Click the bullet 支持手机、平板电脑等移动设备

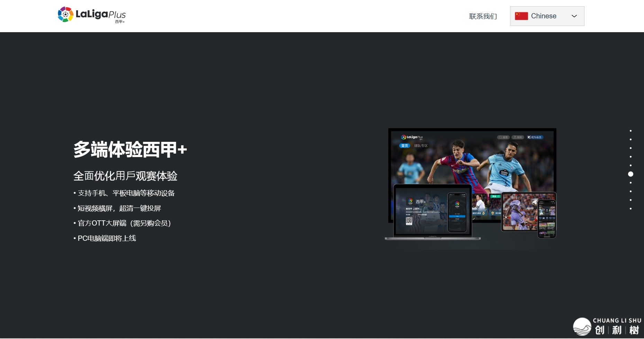point(124,193)
